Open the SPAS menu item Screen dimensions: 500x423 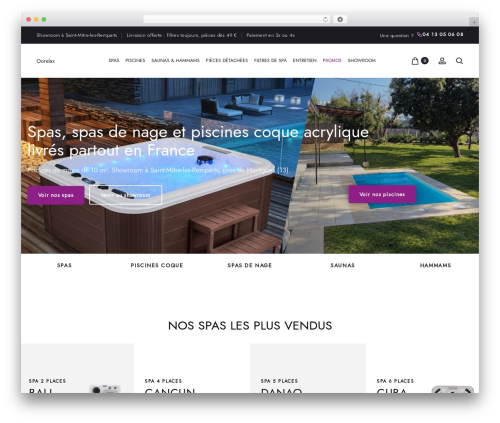pos(114,60)
